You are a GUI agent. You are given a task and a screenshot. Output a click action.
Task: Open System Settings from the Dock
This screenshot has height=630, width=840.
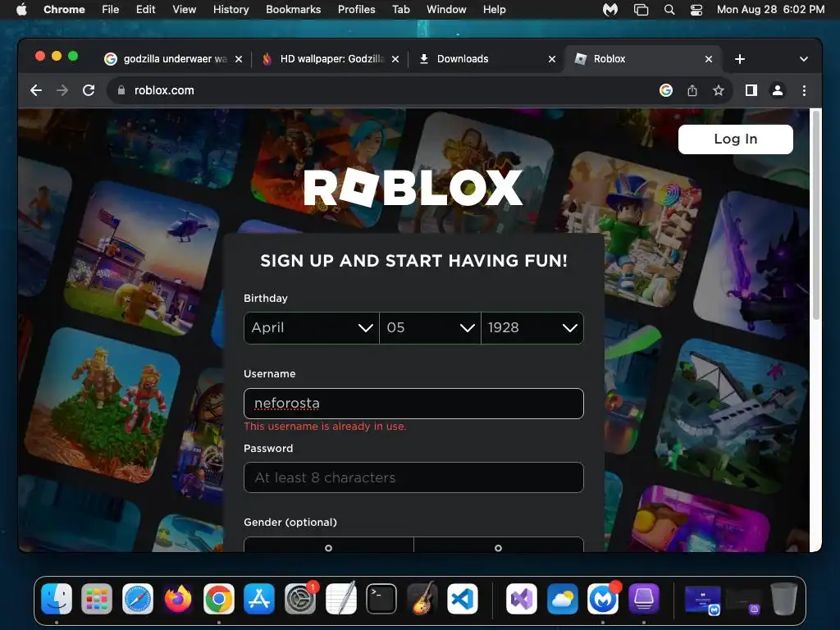coord(300,598)
